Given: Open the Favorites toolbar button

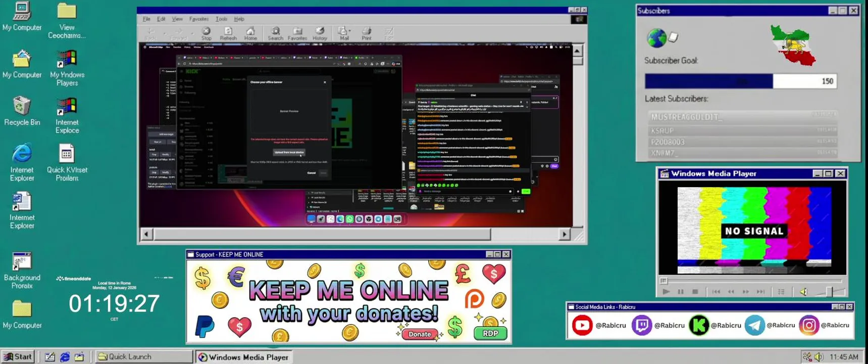Looking at the screenshot, I should pos(297,34).
